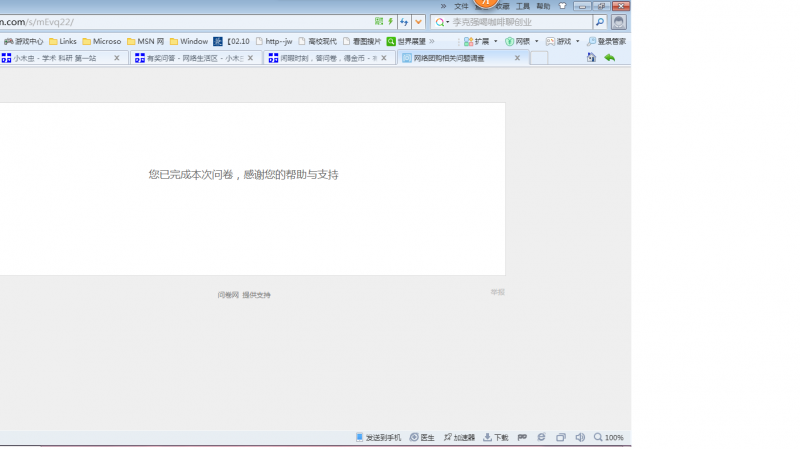Click the ad-block flag status icon
Screen dimensions: 800x449
[x=522, y=437]
